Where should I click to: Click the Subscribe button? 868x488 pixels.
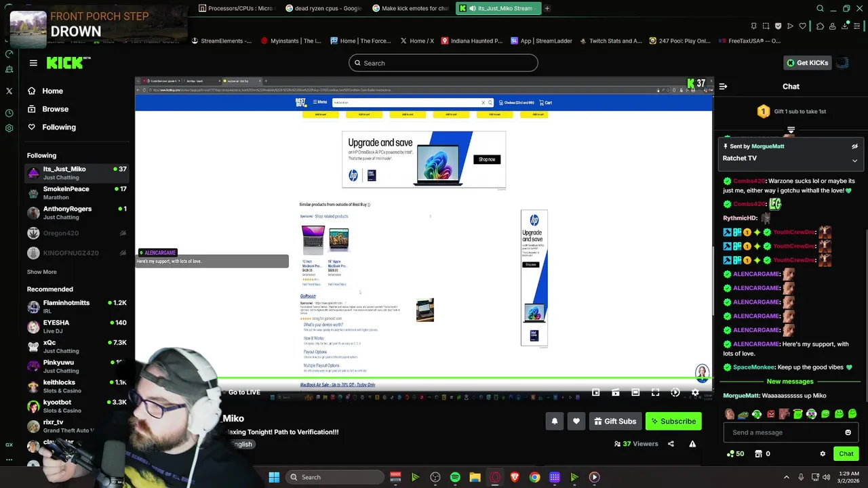tap(673, 422)
